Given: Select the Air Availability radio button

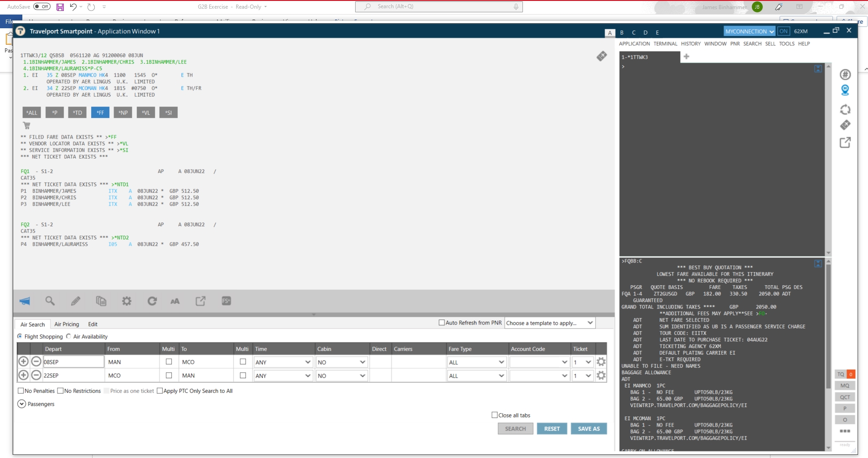Looking at the screenshot, I should (68, 336).
